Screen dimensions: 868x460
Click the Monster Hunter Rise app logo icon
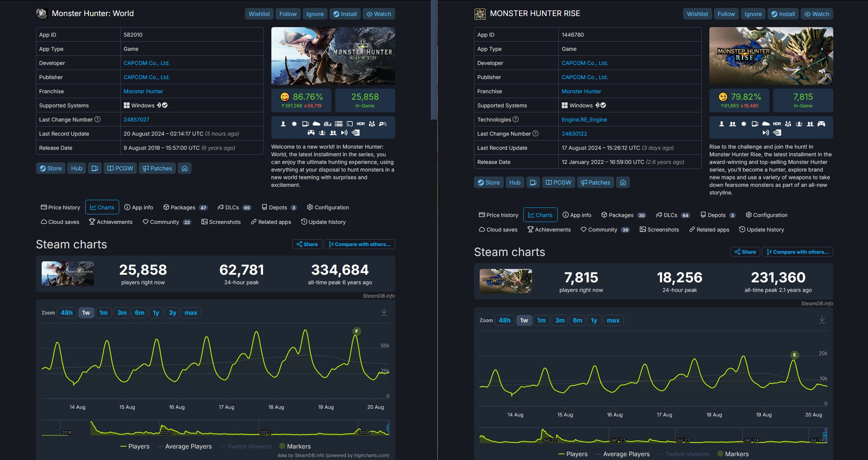pyautogui.click(x=480, y=14)
